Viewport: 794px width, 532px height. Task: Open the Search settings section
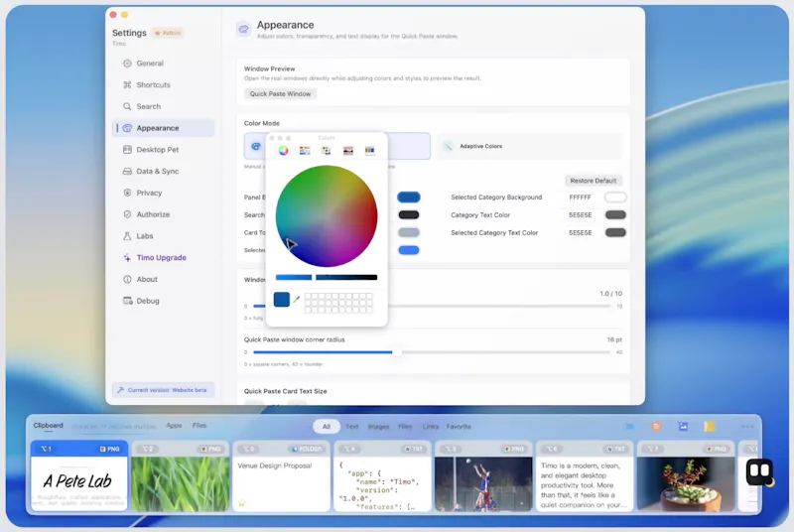tap(163, 106)
